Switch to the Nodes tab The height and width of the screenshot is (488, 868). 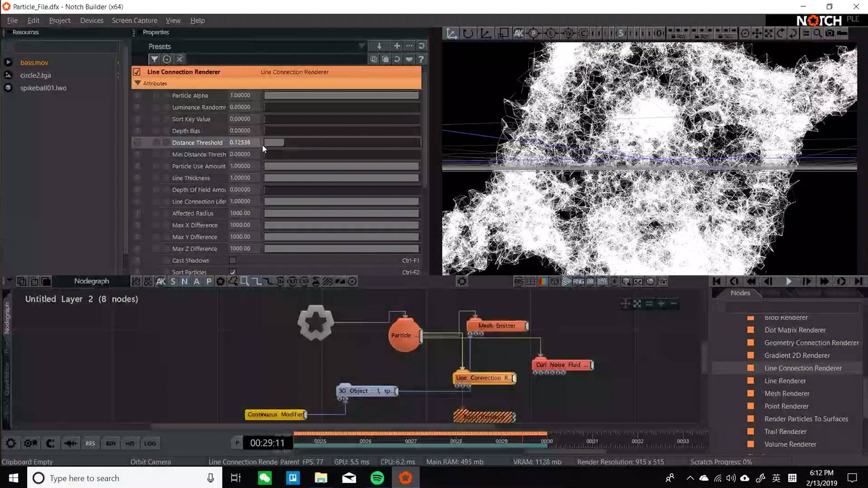tap(740, 293)
